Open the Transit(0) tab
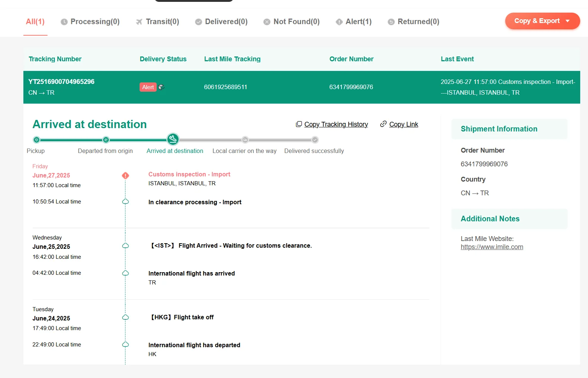 click(157, 22)
